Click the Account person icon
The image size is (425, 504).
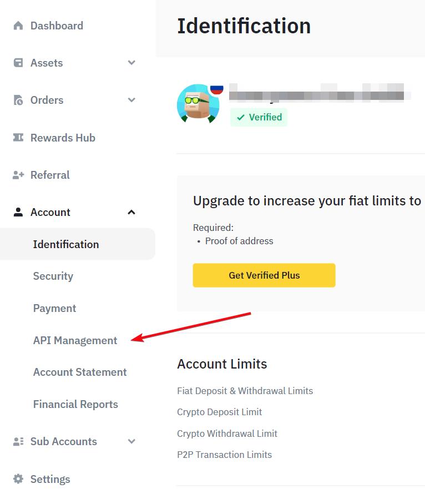18,212
